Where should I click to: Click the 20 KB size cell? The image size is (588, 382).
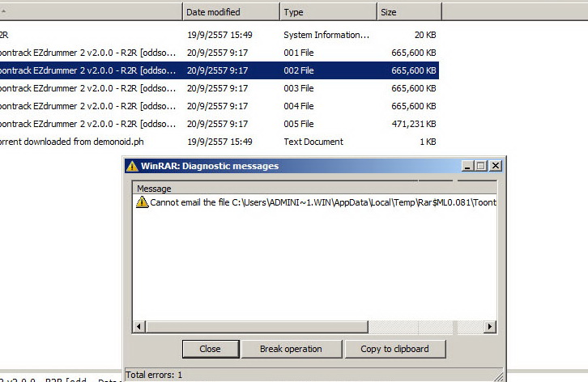(425, 35)
